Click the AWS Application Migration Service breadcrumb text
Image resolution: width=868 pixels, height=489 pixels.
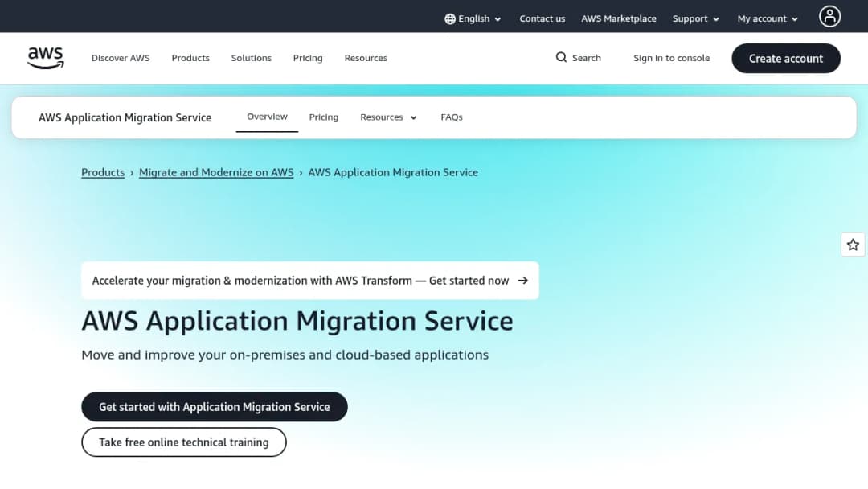click(393, 172)
